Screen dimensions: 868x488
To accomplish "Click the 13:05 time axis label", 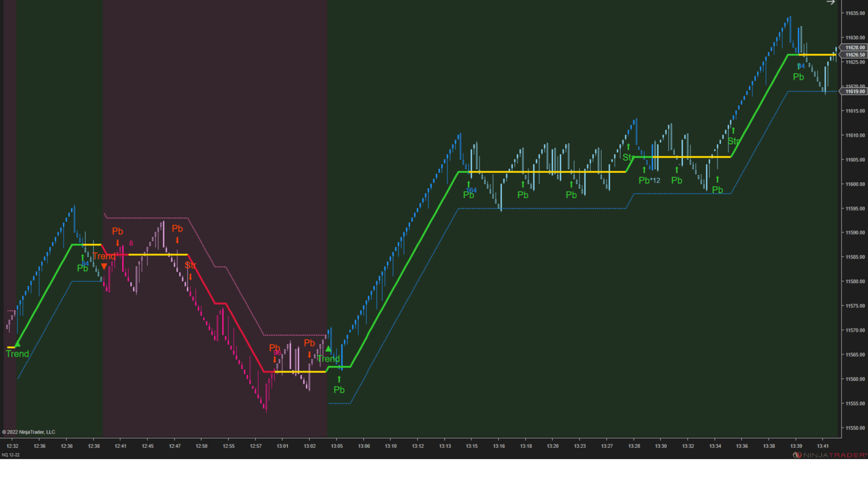I will 337,446.
